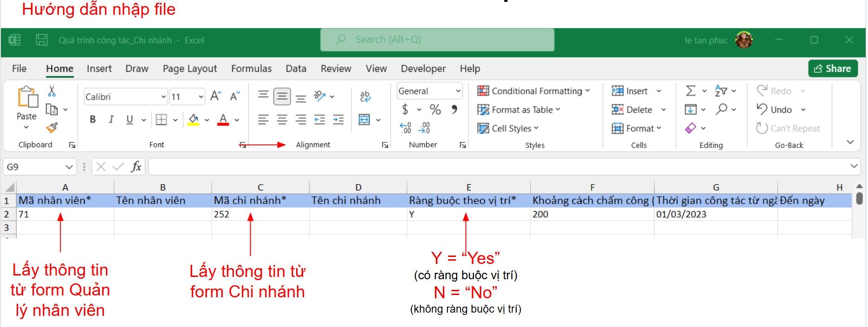868x327 pixels.
Task: Click the Save icon in title bar
Action: point(42,40)
